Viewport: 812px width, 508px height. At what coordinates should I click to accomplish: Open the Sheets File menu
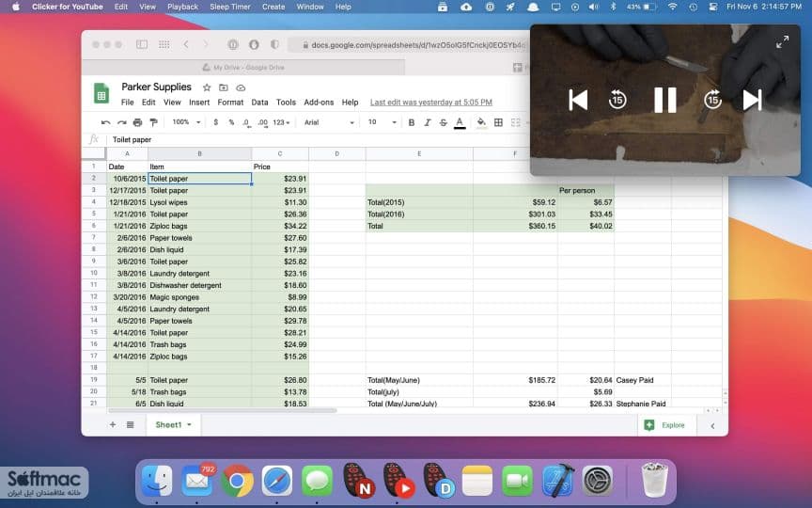tap(128, 103)
